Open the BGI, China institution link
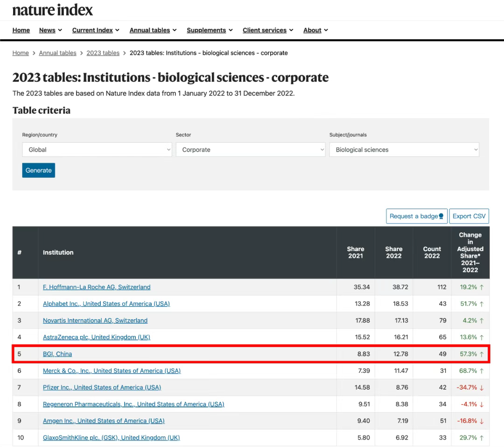 (57, 354)
